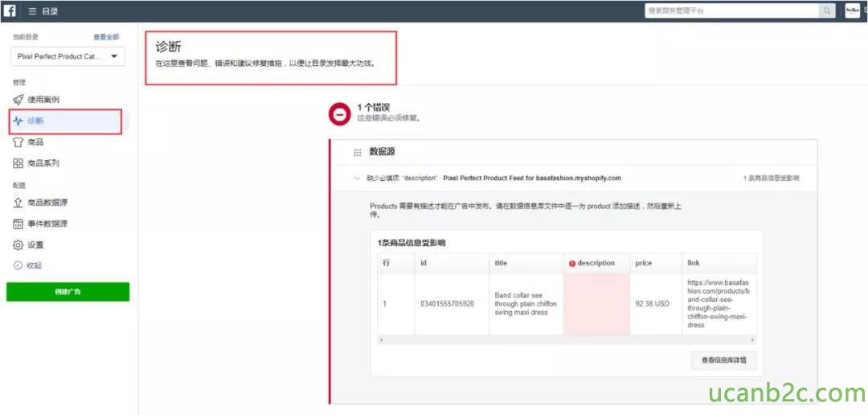Screen dimensions: 868x415
Task: Click the dotted grid icon beside 数据源
Action: (357, 152)
